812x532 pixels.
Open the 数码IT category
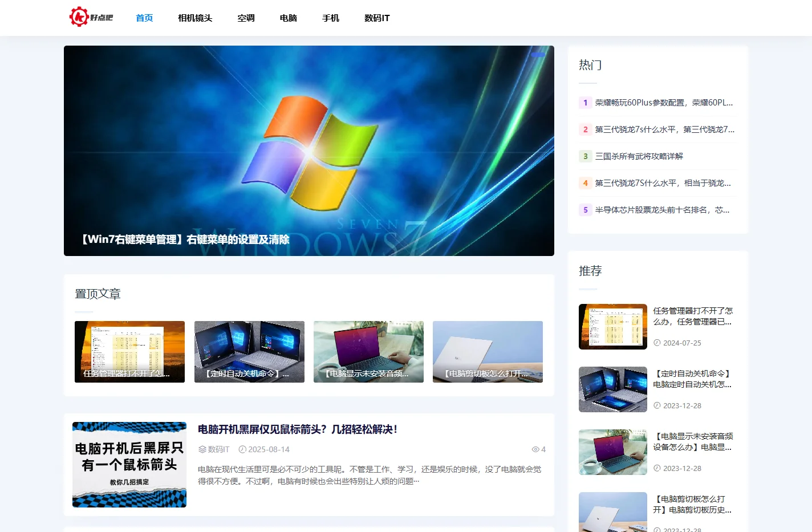tap(377, 18)
